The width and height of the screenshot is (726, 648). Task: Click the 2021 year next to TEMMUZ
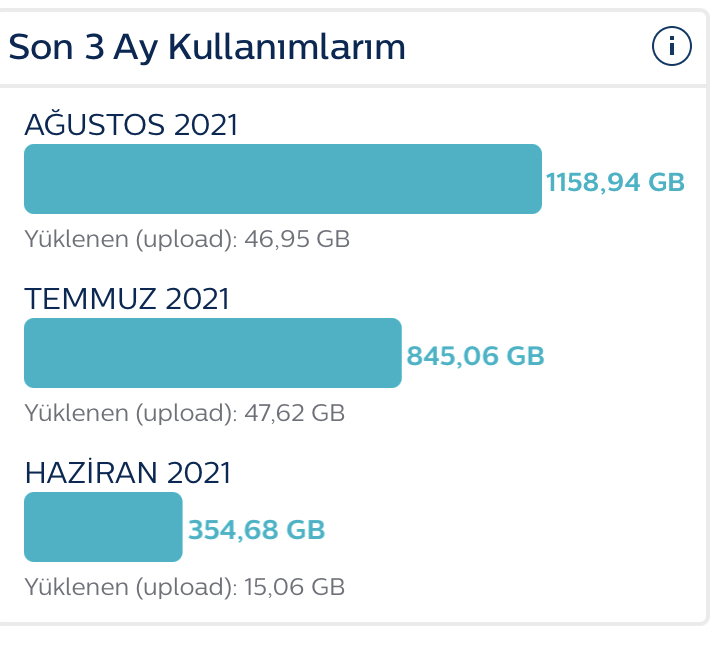click(x=197, y=299)
